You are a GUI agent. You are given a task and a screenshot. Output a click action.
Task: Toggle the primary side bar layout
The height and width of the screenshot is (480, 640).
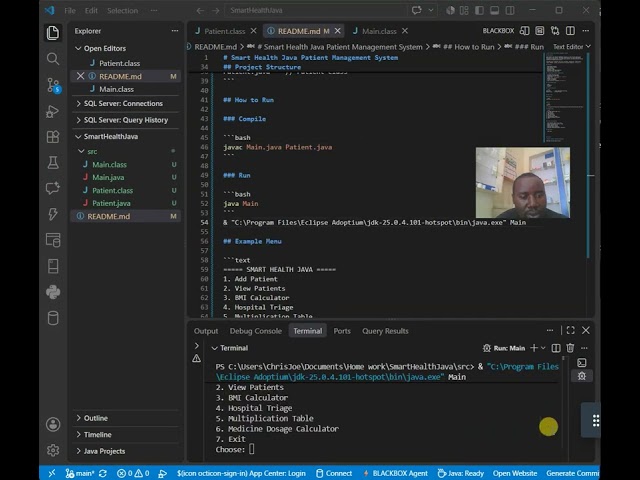tap(479, 11)
